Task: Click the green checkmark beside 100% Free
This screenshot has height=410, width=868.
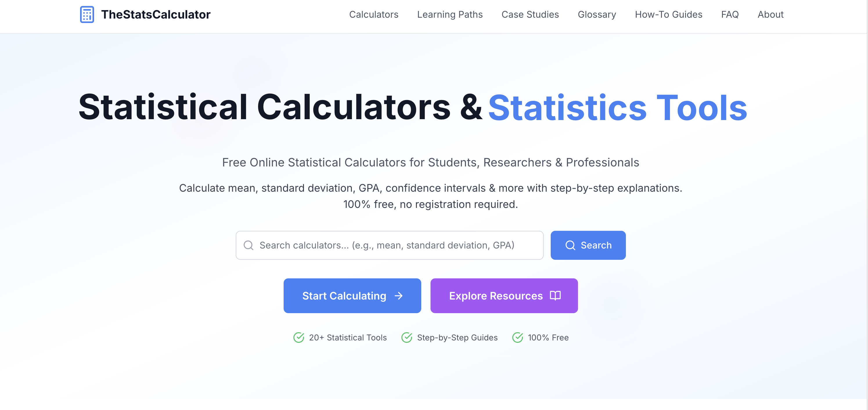Action: coord(518,337)
